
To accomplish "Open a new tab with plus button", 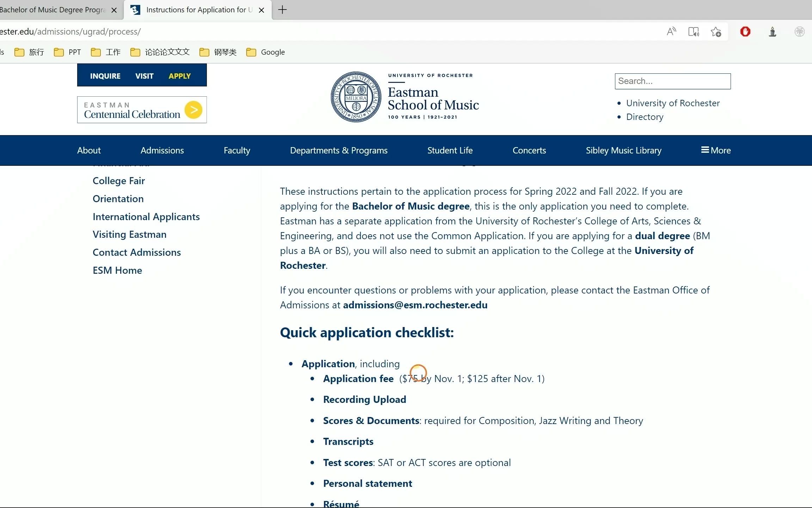I will click(282, 10).
